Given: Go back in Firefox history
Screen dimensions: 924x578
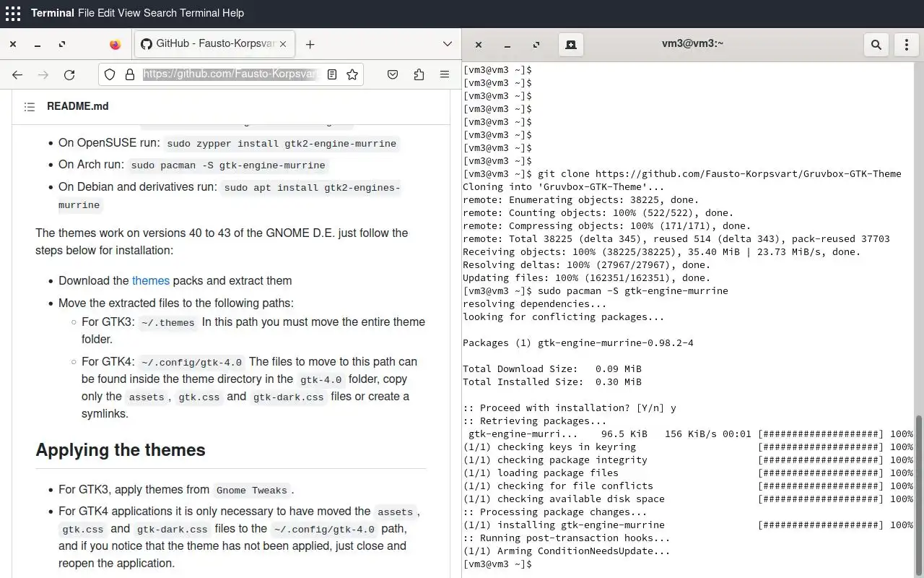Looking at the screenshot, I should (17, 74).
